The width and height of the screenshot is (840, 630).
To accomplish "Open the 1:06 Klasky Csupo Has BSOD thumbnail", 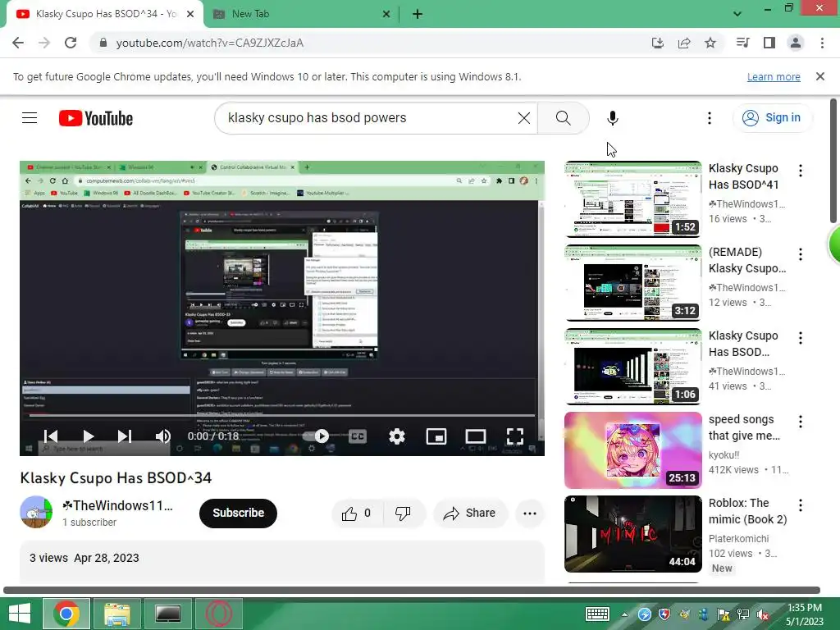I will click(x=632, y=366).
